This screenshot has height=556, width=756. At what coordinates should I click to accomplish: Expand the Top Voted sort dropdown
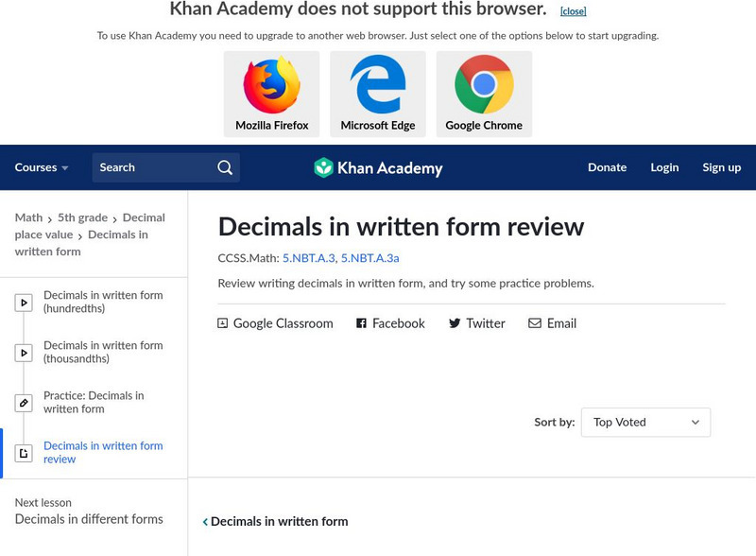(645, 423)
